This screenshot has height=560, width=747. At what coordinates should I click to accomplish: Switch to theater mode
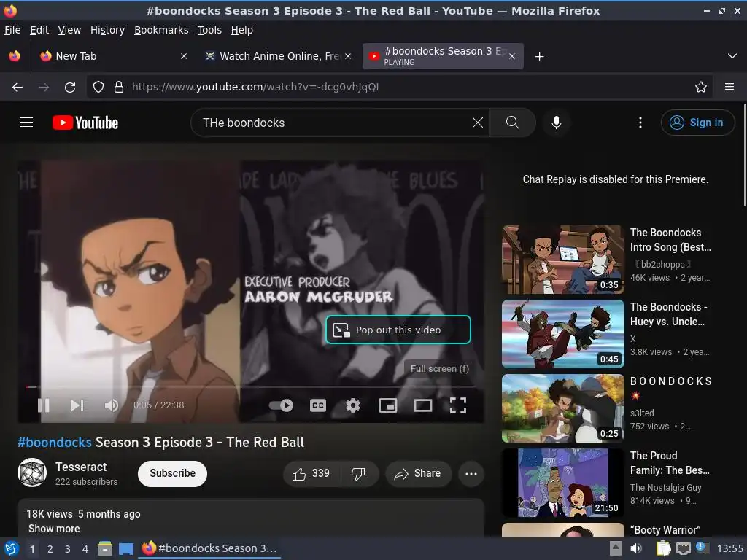pyautogui.click(x=422, y=405)
